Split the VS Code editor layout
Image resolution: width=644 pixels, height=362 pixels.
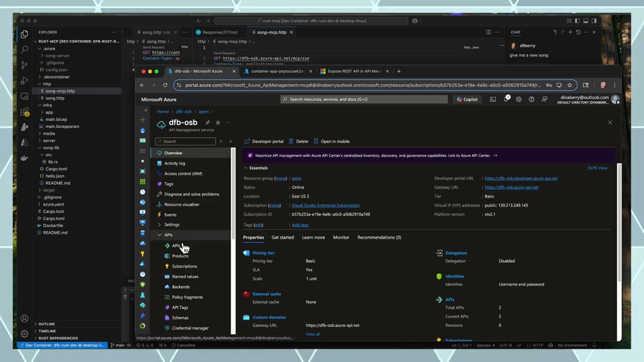tap(488, 32)
